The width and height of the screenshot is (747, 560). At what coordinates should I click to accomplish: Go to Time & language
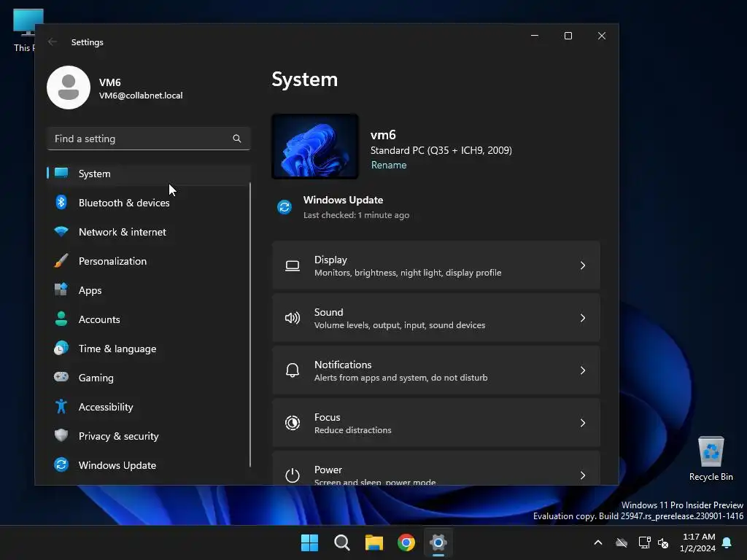149,349
